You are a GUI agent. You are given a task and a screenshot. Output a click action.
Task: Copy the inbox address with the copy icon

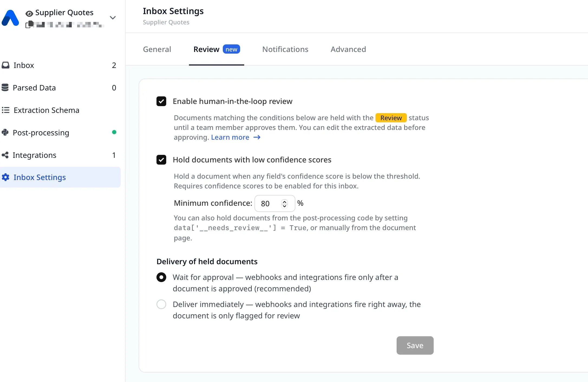pos(29,24)
